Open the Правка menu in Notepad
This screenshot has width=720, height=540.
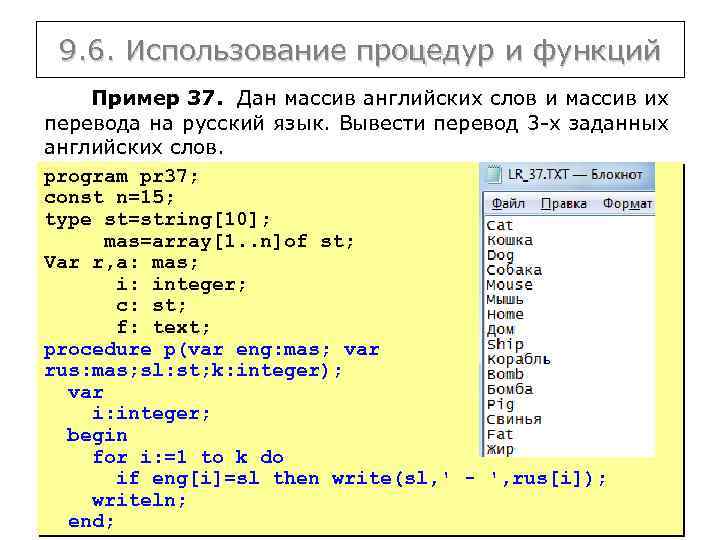(x=563, y=203)
